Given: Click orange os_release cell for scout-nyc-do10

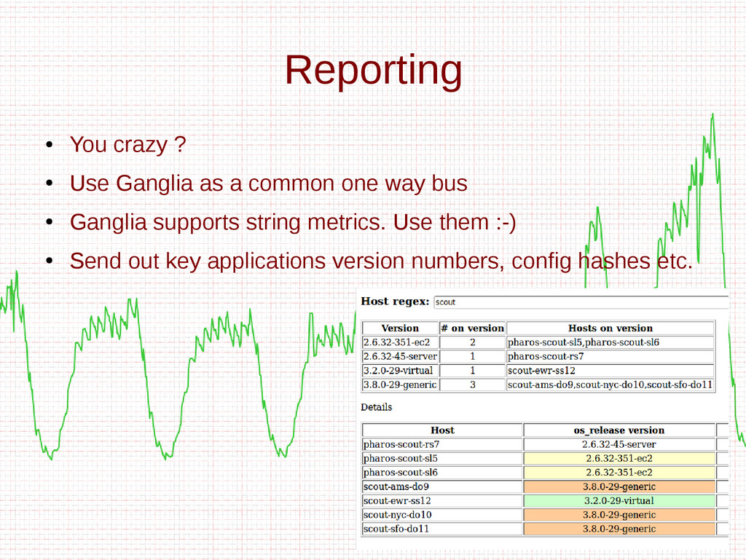Looking at the screenshot, I should (619, 515).
